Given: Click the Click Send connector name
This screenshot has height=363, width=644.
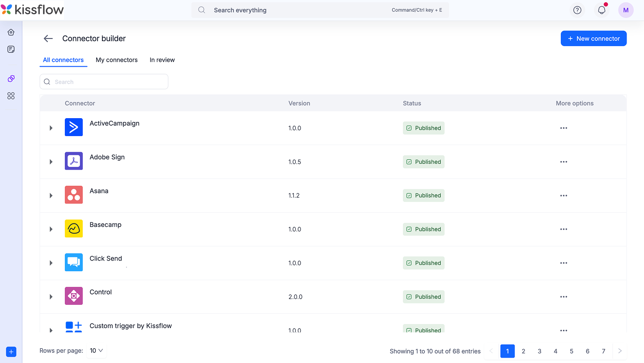Looking at the screenshot, I should point(106,258).
